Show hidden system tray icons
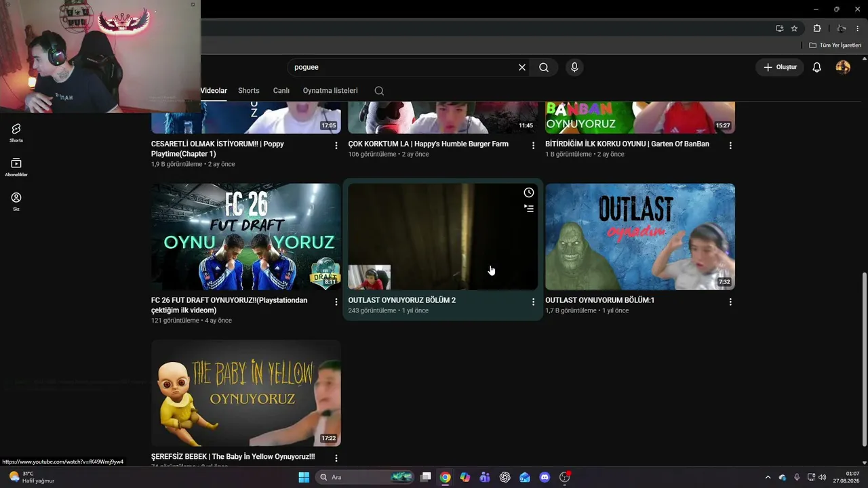 [x=768, y=477]
